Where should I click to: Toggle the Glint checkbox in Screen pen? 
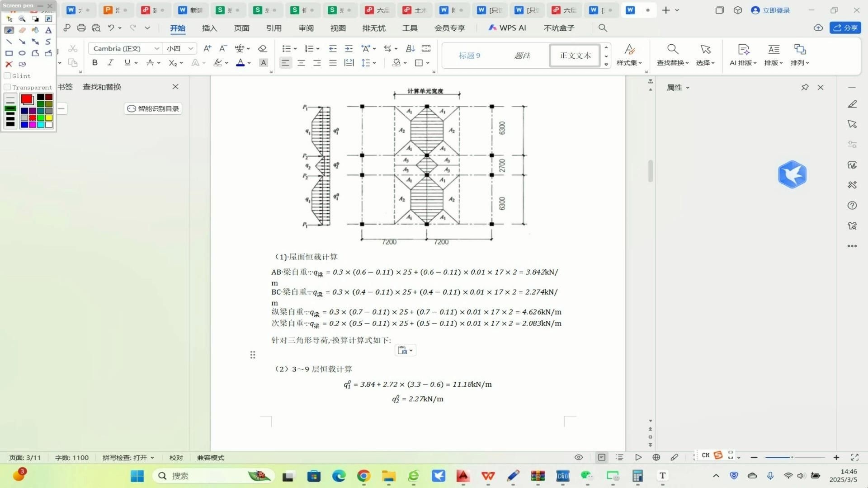(x=7, y=76)
